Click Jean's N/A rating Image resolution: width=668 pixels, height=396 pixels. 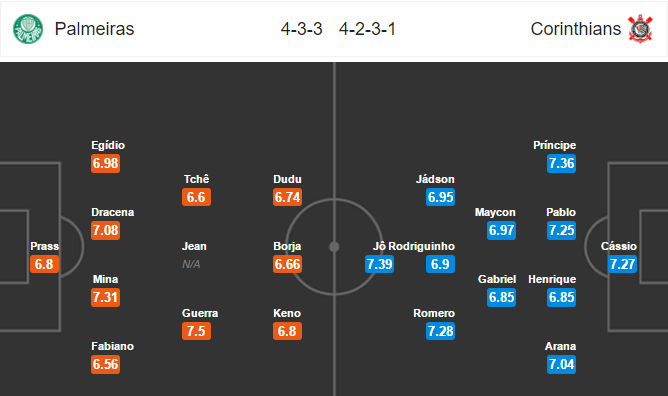point(191,264)
